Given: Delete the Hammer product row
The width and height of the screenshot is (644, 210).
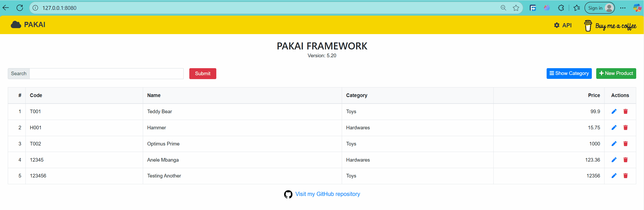Looking at the screenshot, I should (x=626, y=128).
